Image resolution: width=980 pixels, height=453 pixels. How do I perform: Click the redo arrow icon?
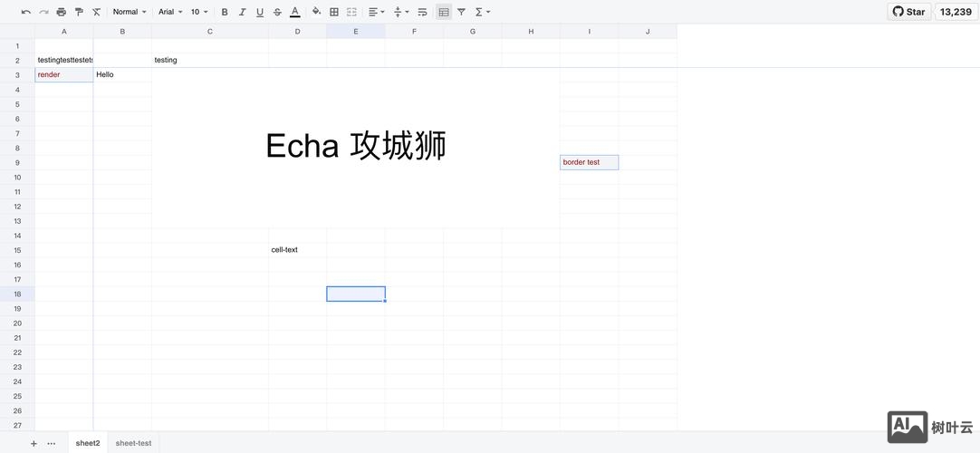43,12
